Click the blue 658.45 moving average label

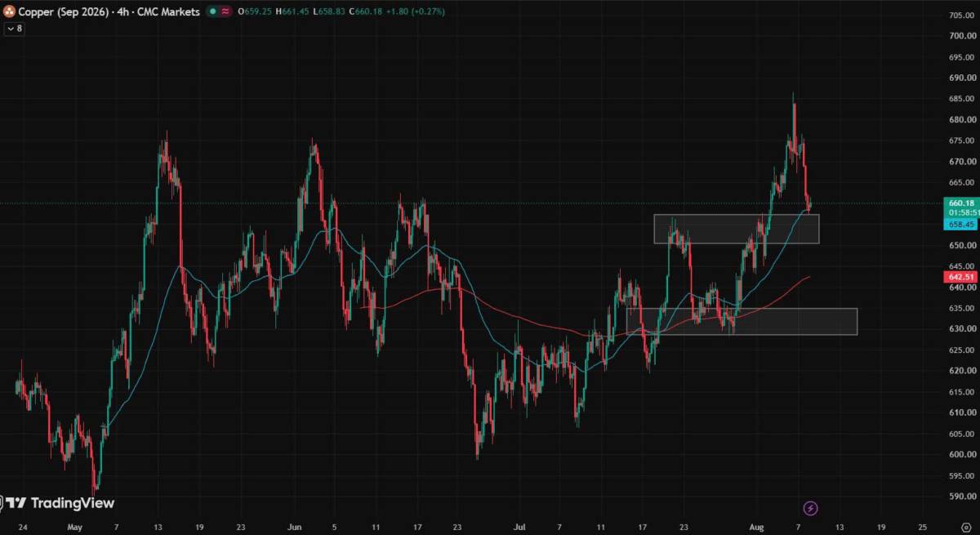961,224
